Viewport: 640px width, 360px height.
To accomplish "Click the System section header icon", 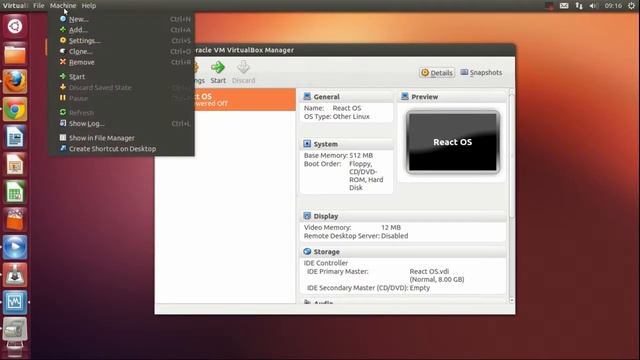I will click(x=307, y=144).
